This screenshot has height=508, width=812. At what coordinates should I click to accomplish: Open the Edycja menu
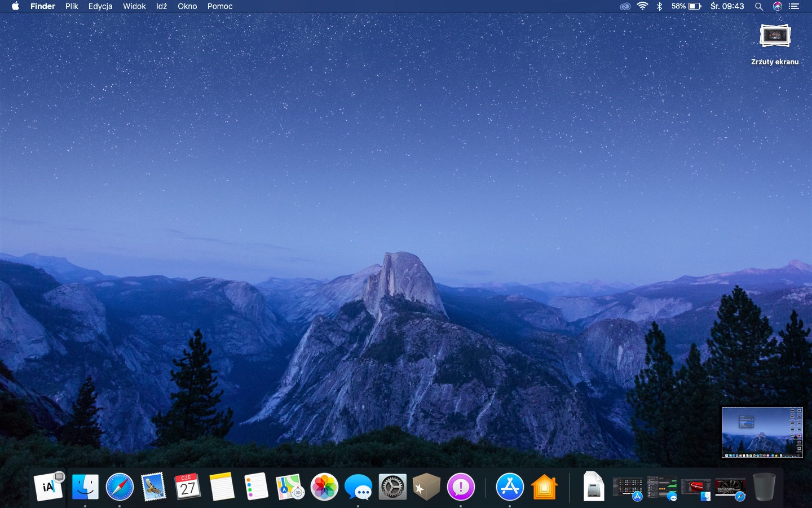(100, 6)
